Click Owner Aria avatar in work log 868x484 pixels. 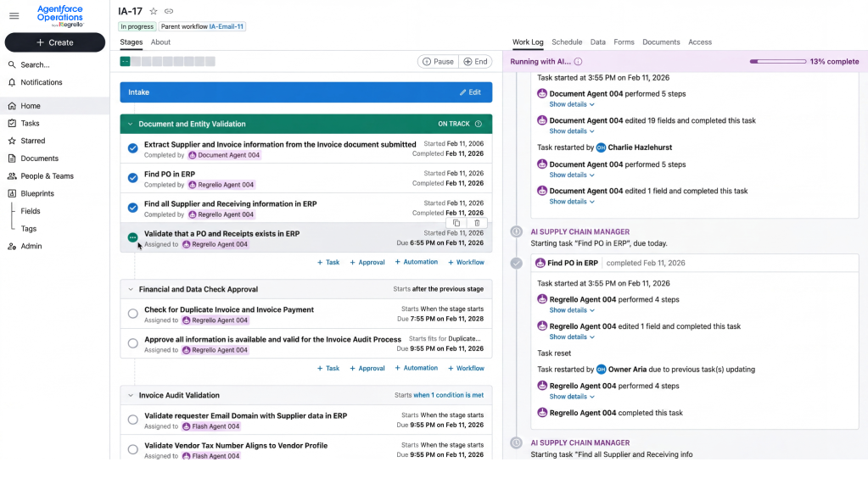[601, 370]
